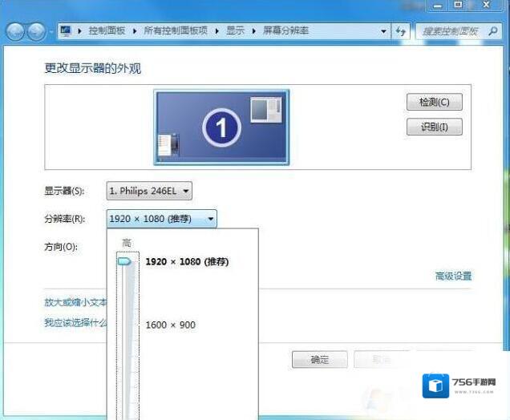Viewport: 510px width, 420px height.
Task: Click the resolution slider handle at 1920 × 1080
Action: (125, 261)
